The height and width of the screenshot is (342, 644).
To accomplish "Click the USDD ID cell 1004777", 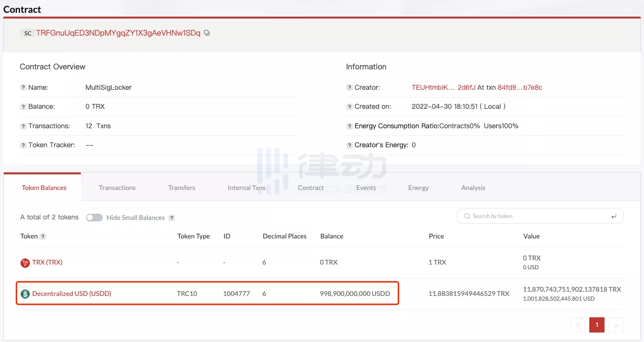I will [x=236, y=294].
